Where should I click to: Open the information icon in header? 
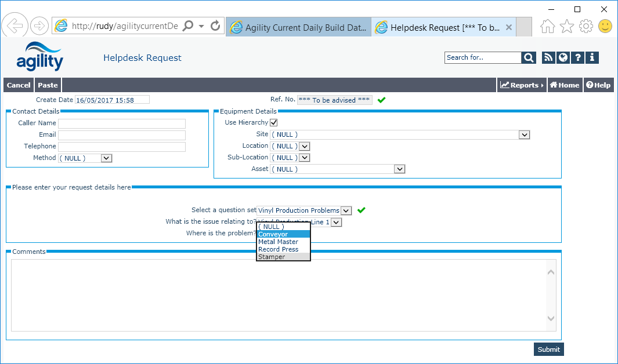tap(592, 57)
